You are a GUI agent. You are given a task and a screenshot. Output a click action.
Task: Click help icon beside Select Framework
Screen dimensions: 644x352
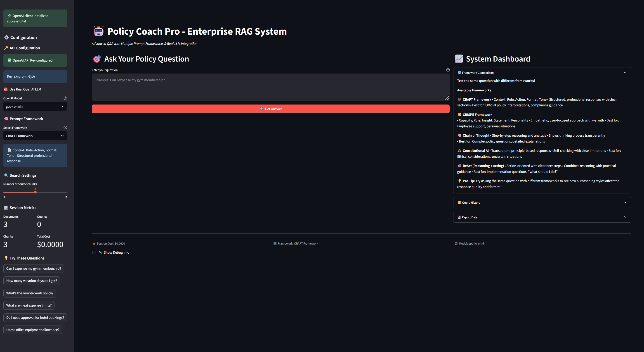tap(65, 128)
